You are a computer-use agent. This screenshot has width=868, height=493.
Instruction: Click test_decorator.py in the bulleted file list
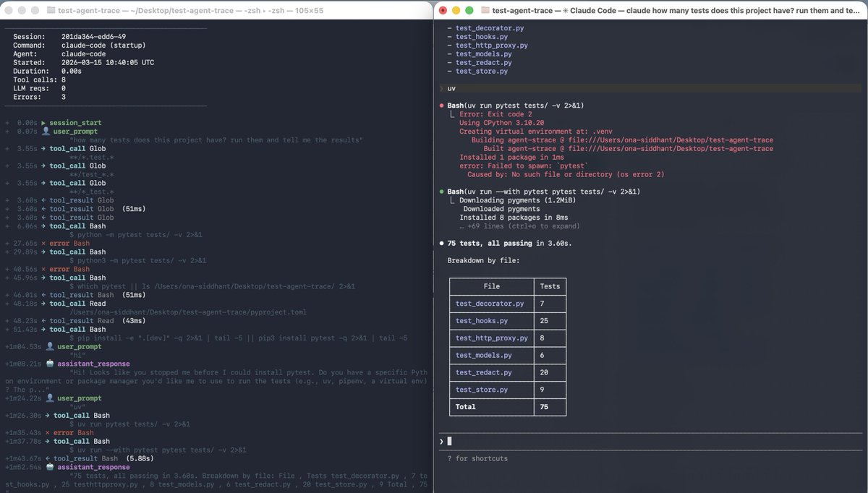point(490,28)
